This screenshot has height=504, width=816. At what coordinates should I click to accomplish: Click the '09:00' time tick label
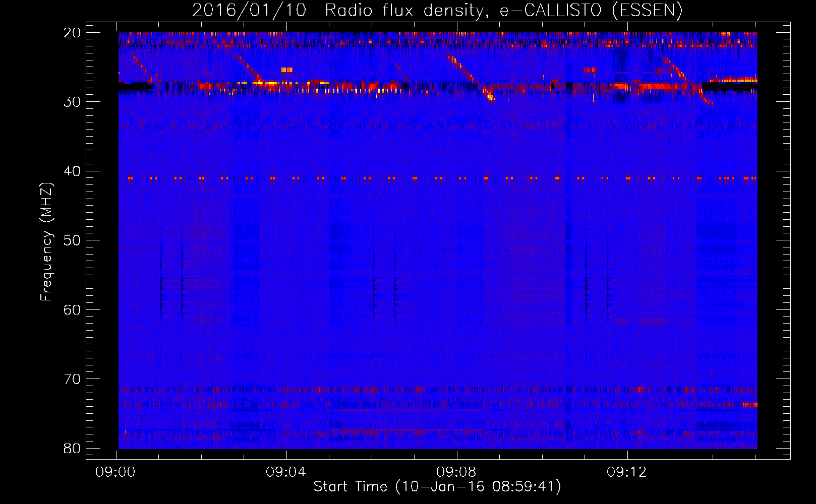point(116,472)
